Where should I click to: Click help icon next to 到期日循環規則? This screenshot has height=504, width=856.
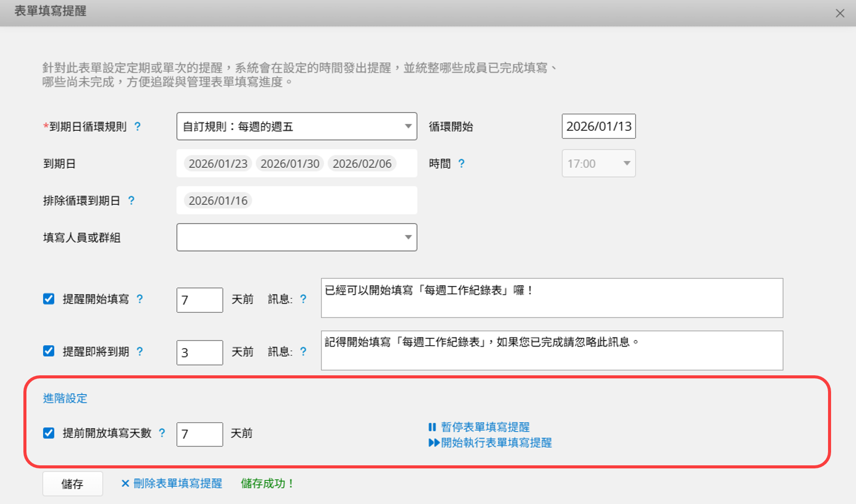point(137,127)
